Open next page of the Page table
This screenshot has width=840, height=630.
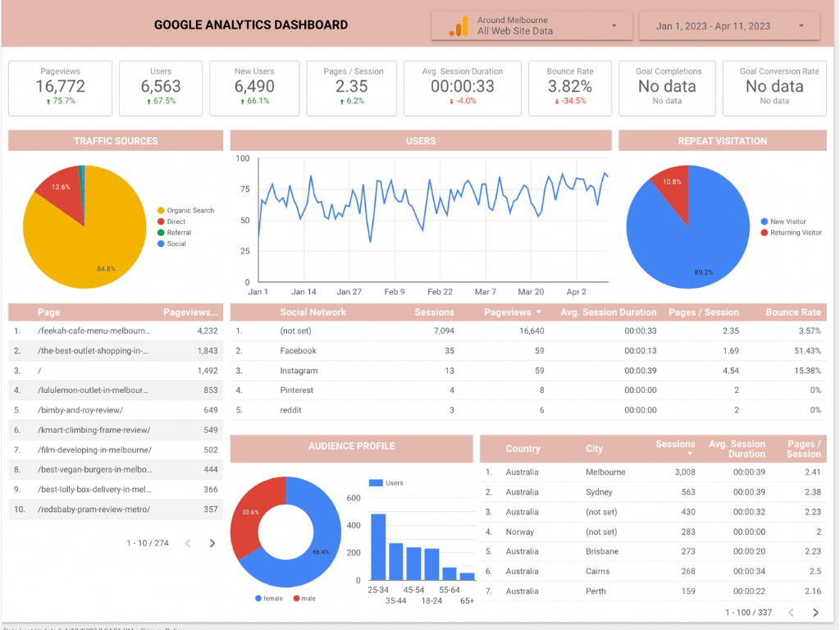(x=212, y=542)
